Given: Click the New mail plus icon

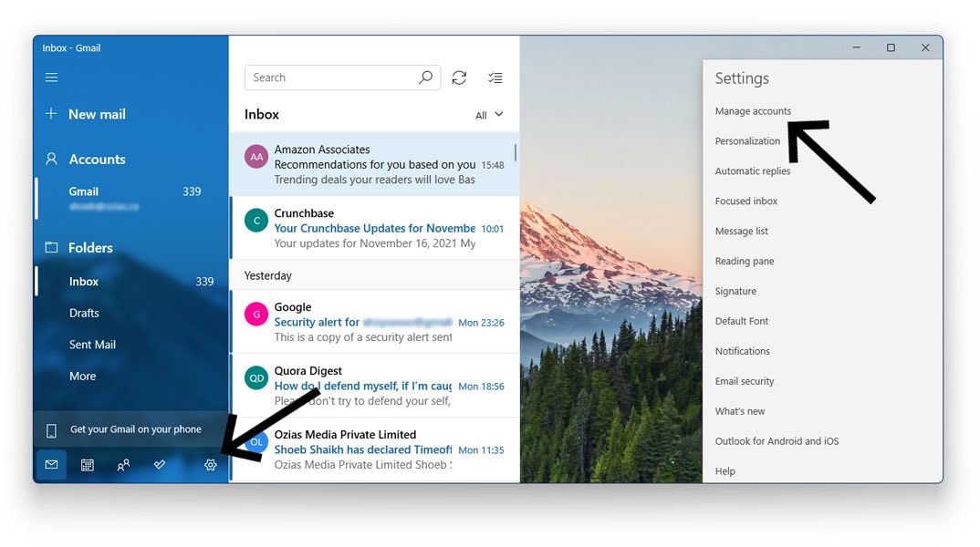Looking at the screenshot, I should [x=51, y=114].
